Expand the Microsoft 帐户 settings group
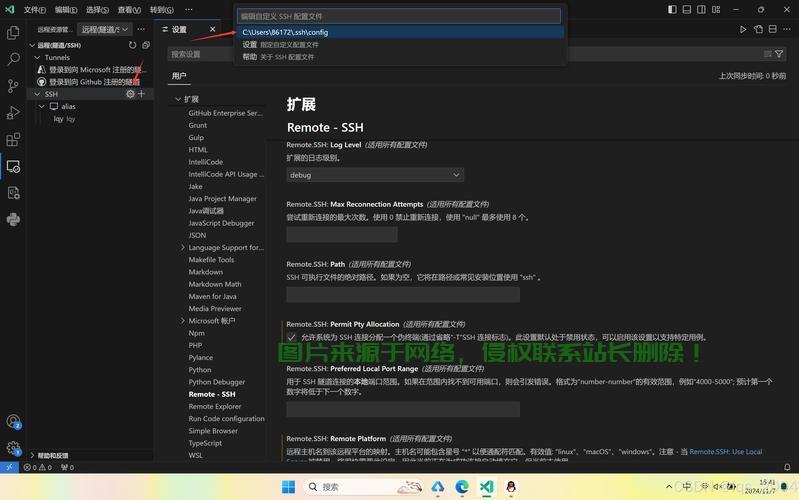This screenshot has width=799, height=500. pos(183,321)
